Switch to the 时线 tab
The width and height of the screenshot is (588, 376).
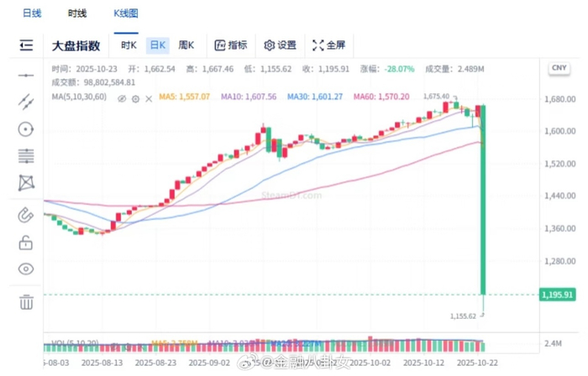[x=77, y=13]
